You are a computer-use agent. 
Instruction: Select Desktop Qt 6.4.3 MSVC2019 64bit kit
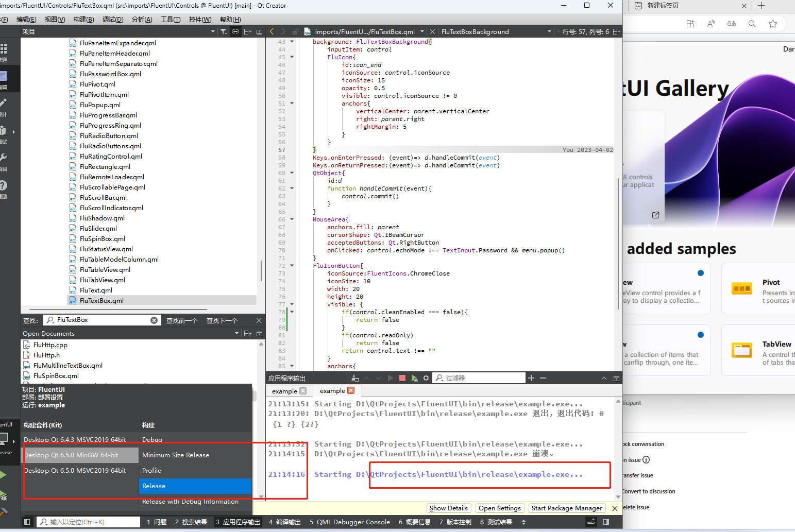[x=80, y=439]
